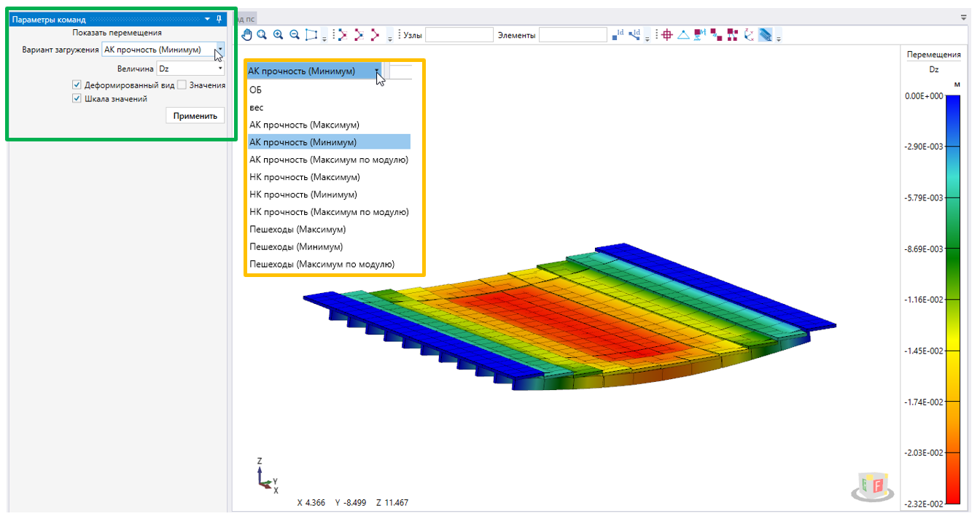This screenshot has width=980, height=519.
Task: Open the Вариант загружения combo box
Action: click(163, 50)
